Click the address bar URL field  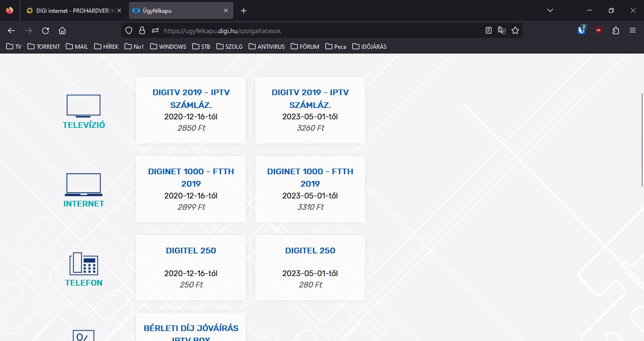(x=322, y=31)
